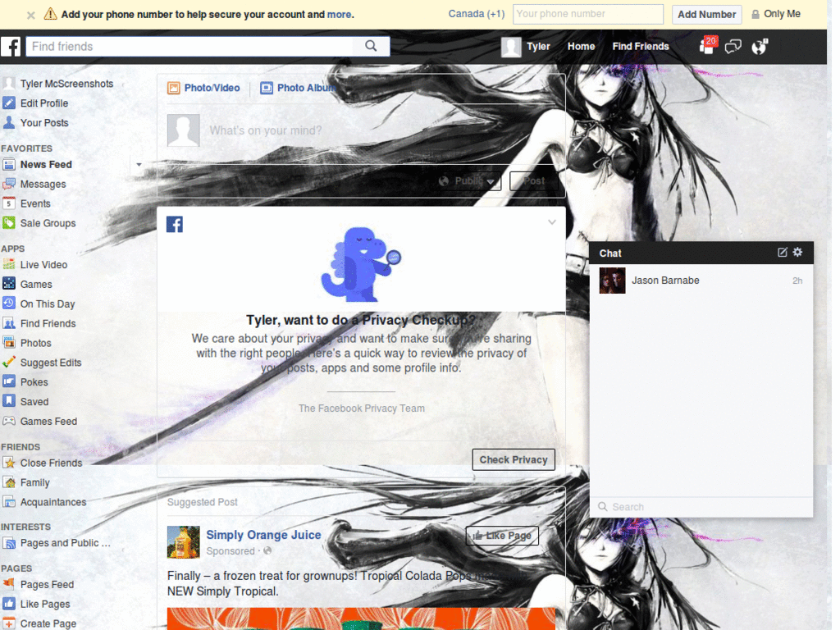Open the Public audience selector dropdown
Image resolution: width=840 pixels, height=630 pixels.
coord(467,180)
